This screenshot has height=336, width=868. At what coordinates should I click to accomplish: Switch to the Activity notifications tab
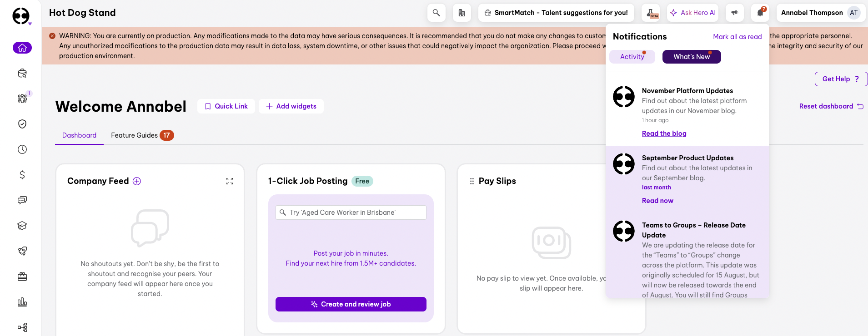pyautogui.click(x=632, y=57)
